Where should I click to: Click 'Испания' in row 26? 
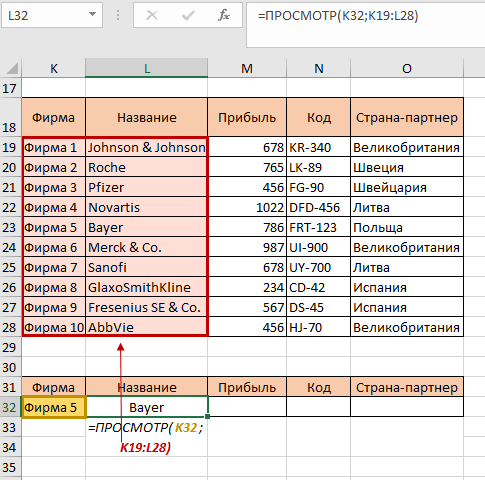[407, 287]
